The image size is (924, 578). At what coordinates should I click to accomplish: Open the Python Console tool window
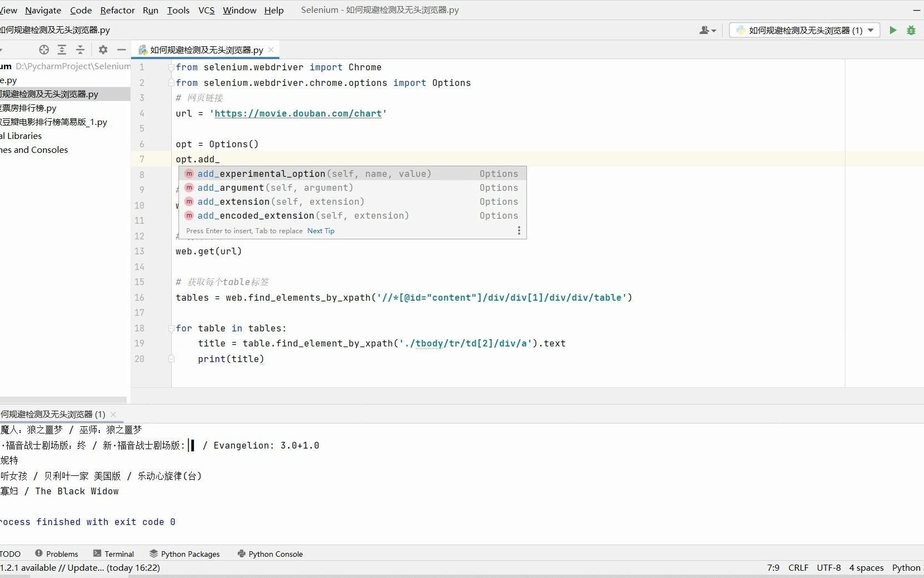coord(270,554)
